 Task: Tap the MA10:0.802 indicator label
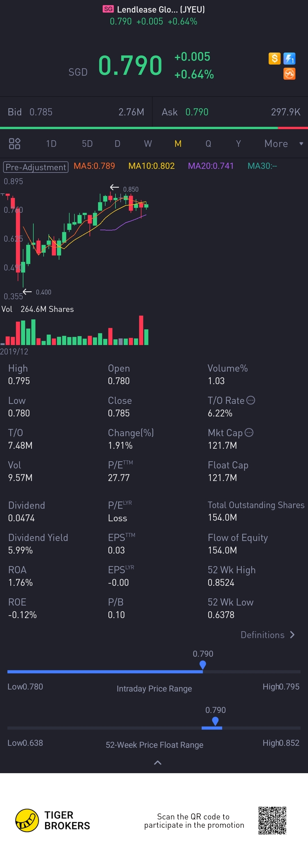[151, 166]
